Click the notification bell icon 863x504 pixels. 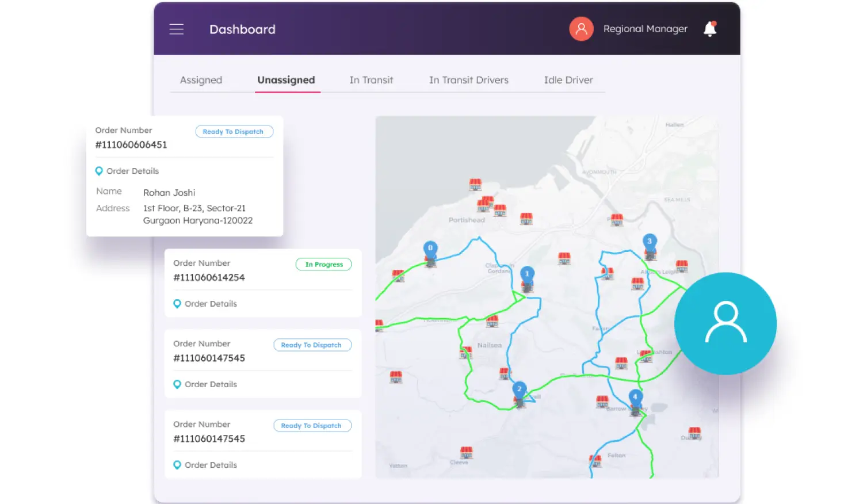click(710, 29)
